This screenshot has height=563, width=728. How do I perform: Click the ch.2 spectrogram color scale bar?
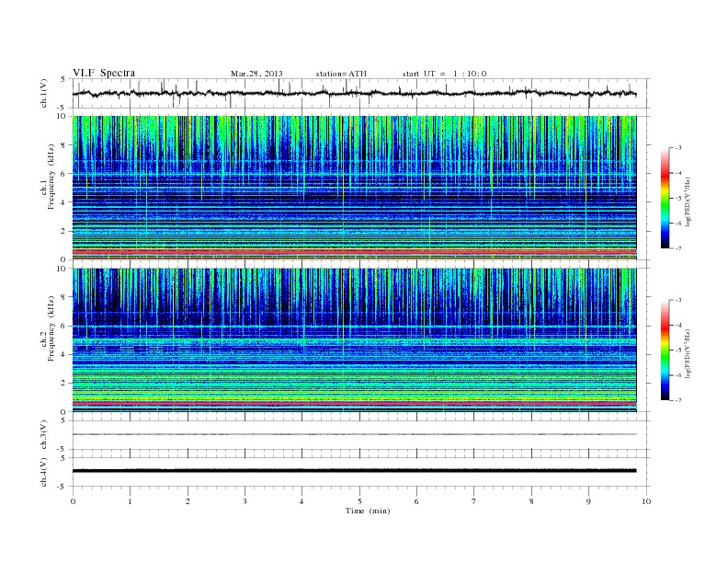(665, 350)
